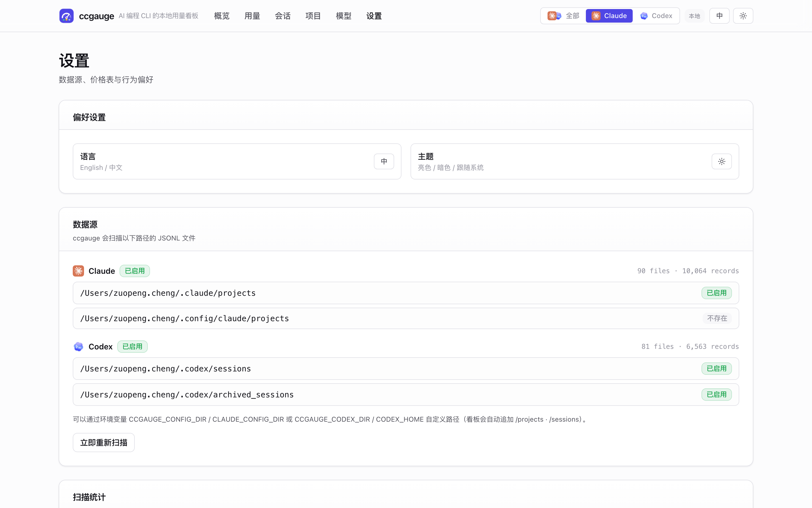Toggle theme with header sun icon
The image size is (812, 508).
pos(743,16)
